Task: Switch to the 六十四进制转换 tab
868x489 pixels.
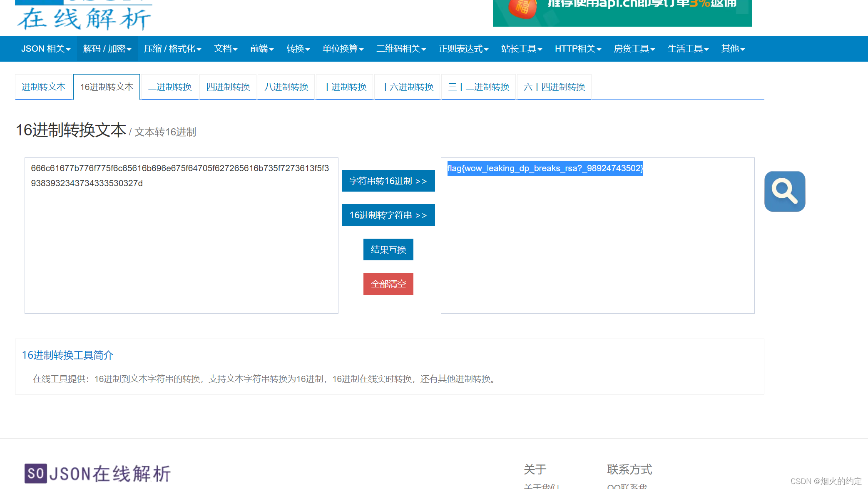Action: [555, 87]
